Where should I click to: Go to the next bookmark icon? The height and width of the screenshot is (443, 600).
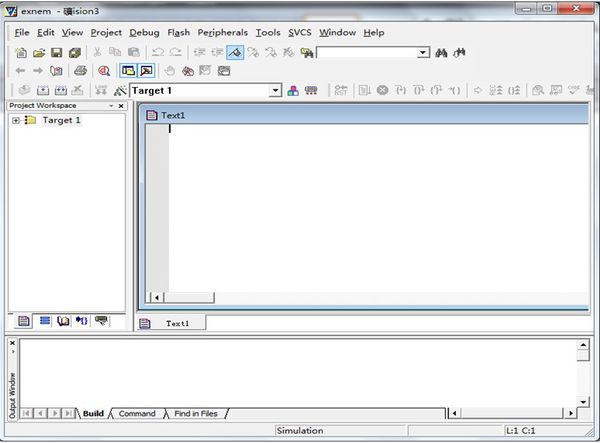click(x=253, y=52)
